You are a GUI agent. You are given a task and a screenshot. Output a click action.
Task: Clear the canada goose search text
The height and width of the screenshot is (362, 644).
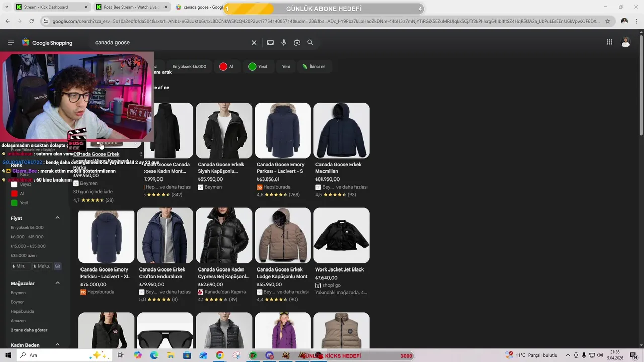pos(254,43)
